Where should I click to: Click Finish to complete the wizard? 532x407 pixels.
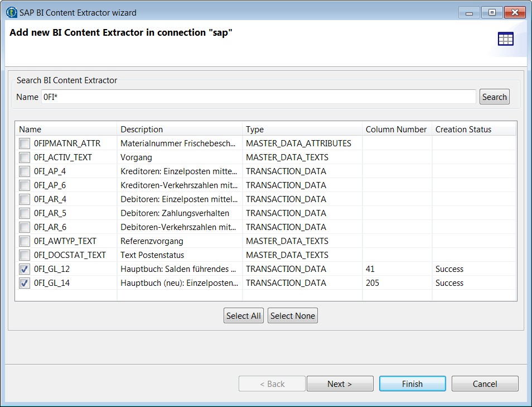coord(412,384)
